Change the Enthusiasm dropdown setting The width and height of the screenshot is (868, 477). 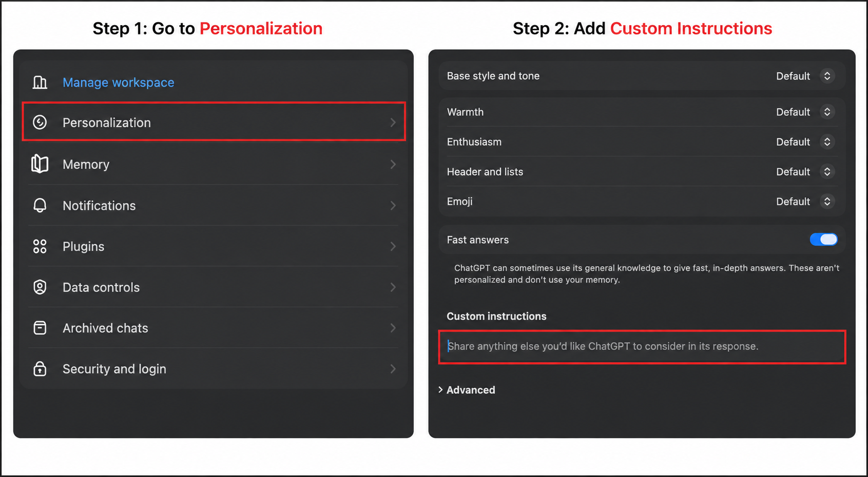pos(805,142)
